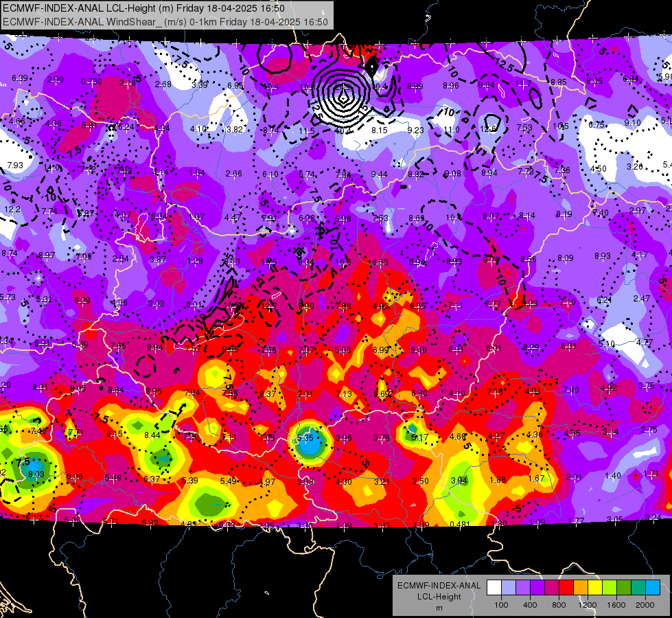Select the orange legend color swatch
Screen dimensions: 672x618
pyautogui.click(x=580, y=588)
